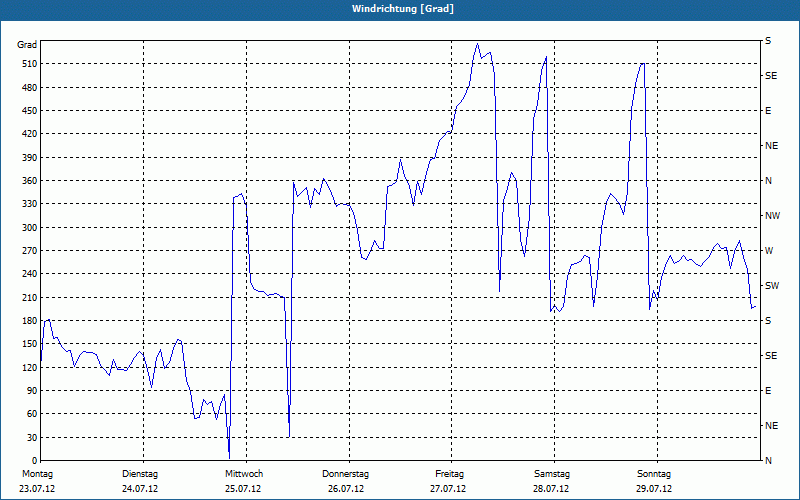This screenshot has width=800, height=500.
Task: Click the 0 value at the axis origin
Action: click(x=35, y=461)
